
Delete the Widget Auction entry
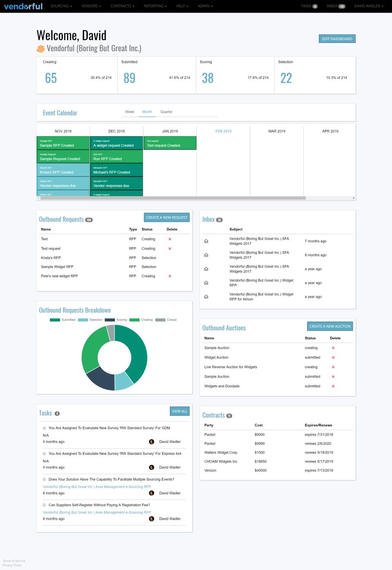point(333,358)
